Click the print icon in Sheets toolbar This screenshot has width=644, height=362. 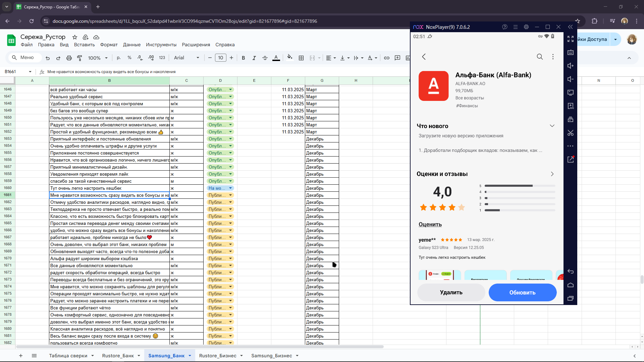point(69,58)
